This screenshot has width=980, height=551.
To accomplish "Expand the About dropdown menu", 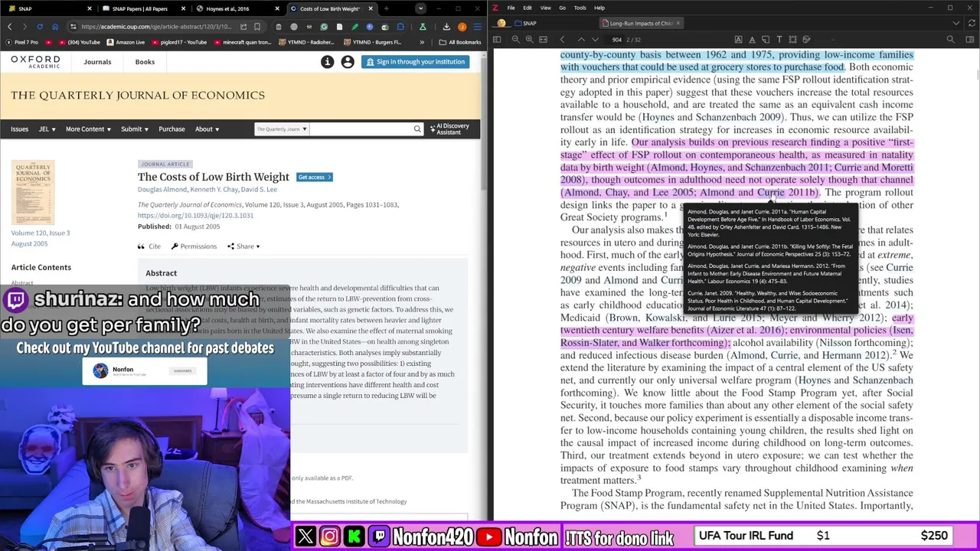I will [207, 129].
